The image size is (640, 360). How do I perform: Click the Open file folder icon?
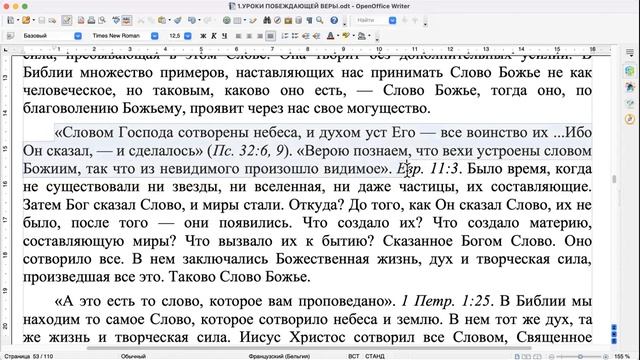(26, 20)
